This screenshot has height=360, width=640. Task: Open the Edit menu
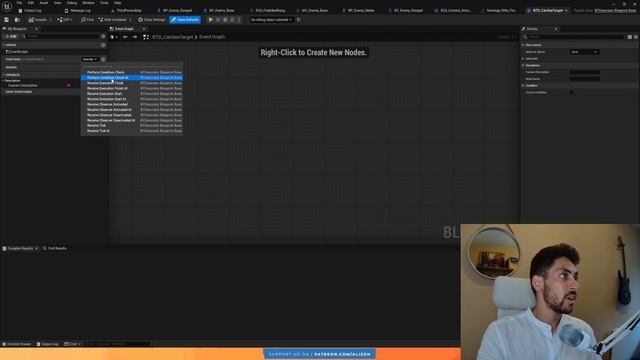tap(31, 3)
